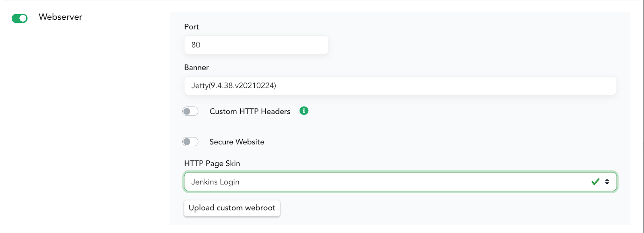644x233 pixels.
Task: Click the Jetty(9.4.38.v20210224) banner text
Action: [233, 85]
